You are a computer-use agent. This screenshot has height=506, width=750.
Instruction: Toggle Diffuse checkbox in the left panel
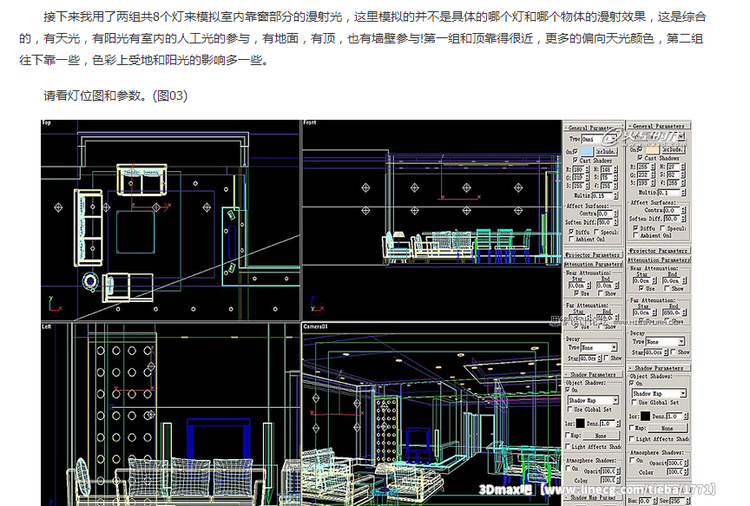pos(571,231)
